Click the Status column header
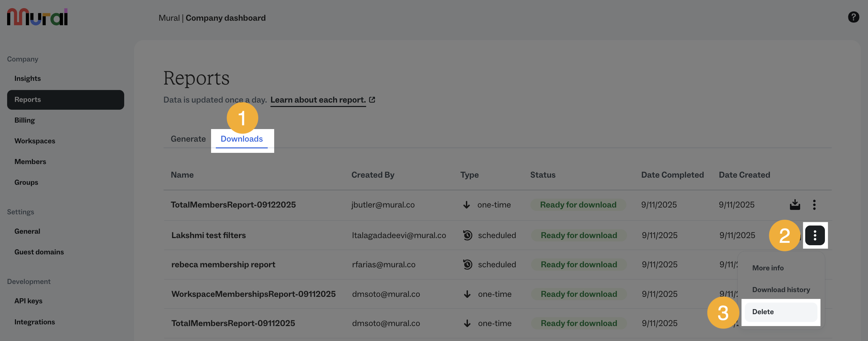 (x=543, y=175)
